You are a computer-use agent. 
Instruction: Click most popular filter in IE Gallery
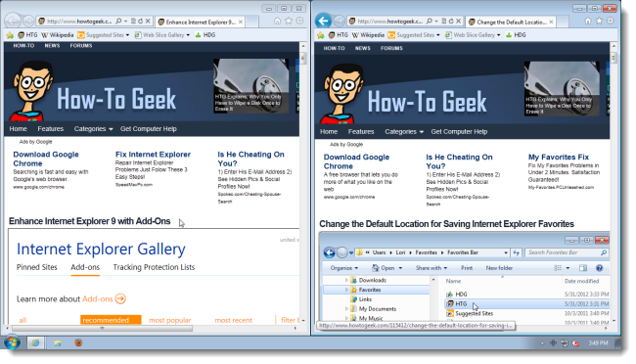pyautogui.click(x=170, y=321)
